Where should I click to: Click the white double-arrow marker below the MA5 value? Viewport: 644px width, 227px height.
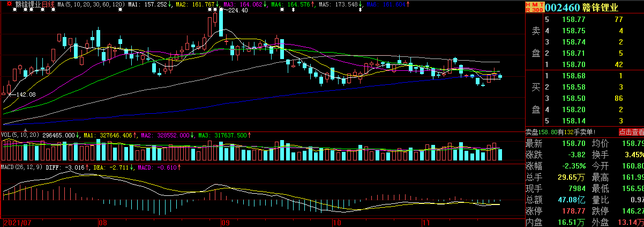[x=360, y=10]
